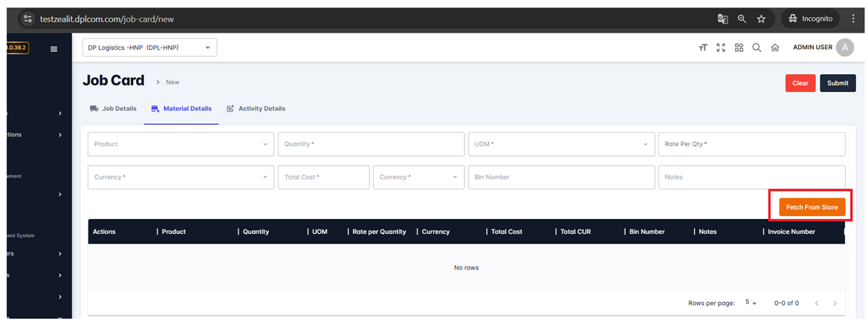Viewport: 868px width, 323px height.
Task: Click the Submit button
Action: point(838,83)
